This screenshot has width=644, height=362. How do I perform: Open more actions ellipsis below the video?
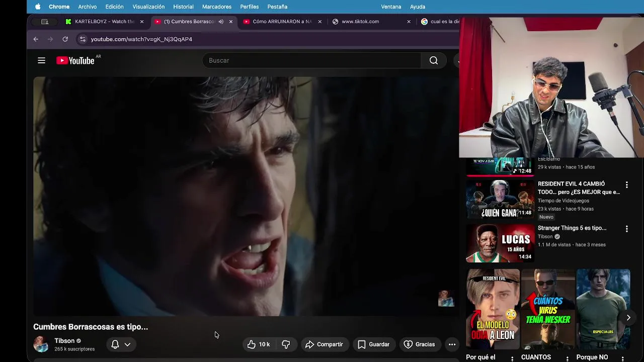(x=452, y=344)
